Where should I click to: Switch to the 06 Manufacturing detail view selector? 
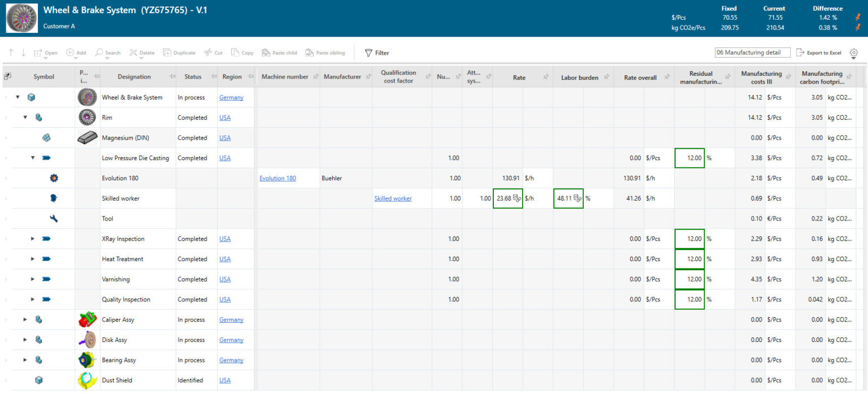(752, 51)
